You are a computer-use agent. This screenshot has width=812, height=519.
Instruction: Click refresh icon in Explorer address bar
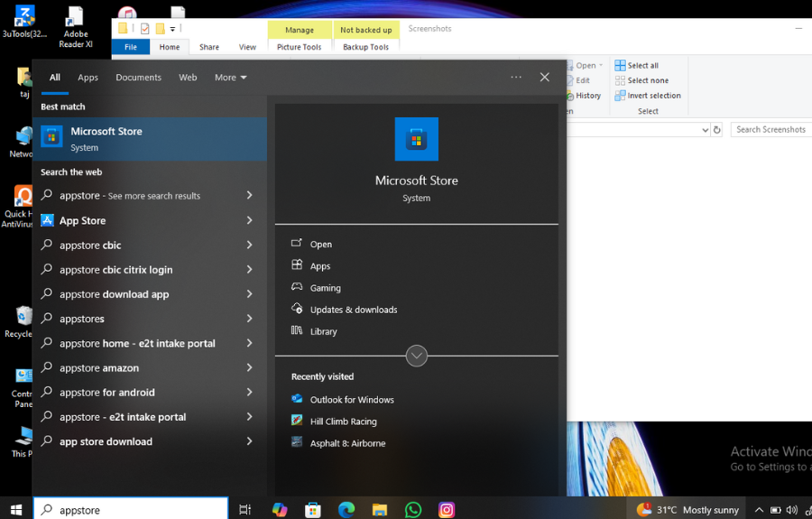pyautogui.click(x=716, y=129)
